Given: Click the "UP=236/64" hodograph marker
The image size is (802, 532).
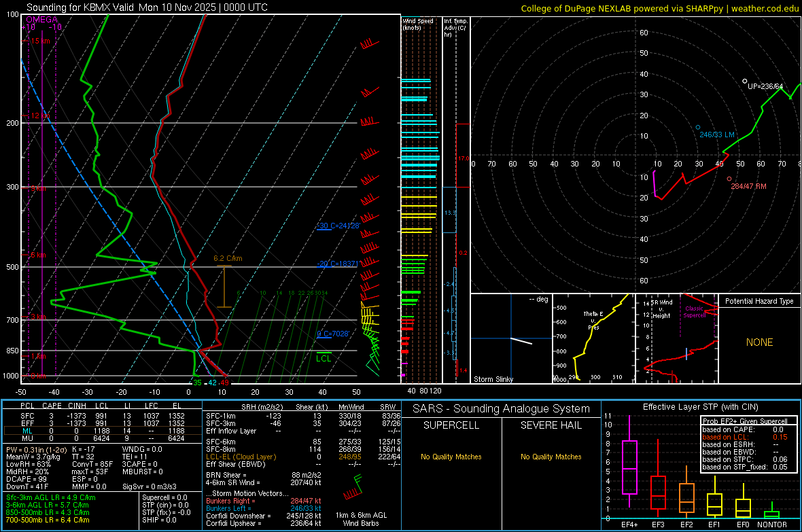Looking at the screenshot, I should (x=765, y=86).
